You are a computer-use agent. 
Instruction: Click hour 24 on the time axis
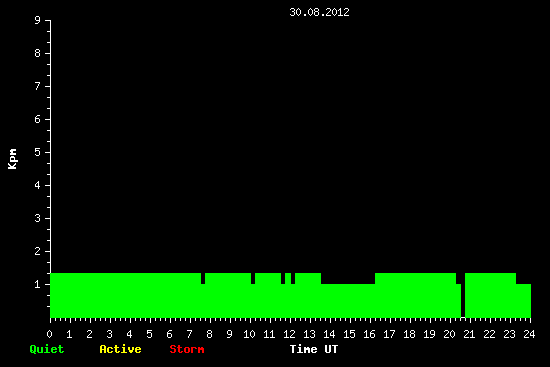(x=529, y=334)
